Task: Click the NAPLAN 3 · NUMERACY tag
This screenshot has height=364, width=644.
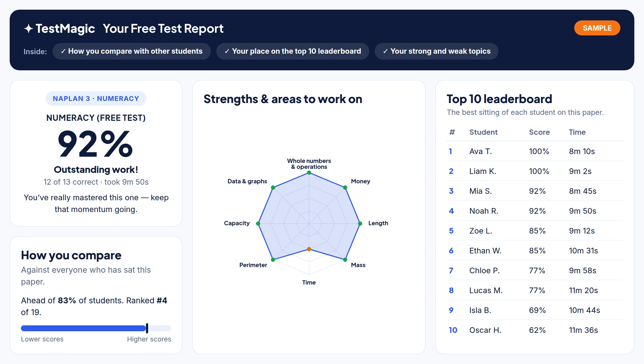Action: point(96,99)
